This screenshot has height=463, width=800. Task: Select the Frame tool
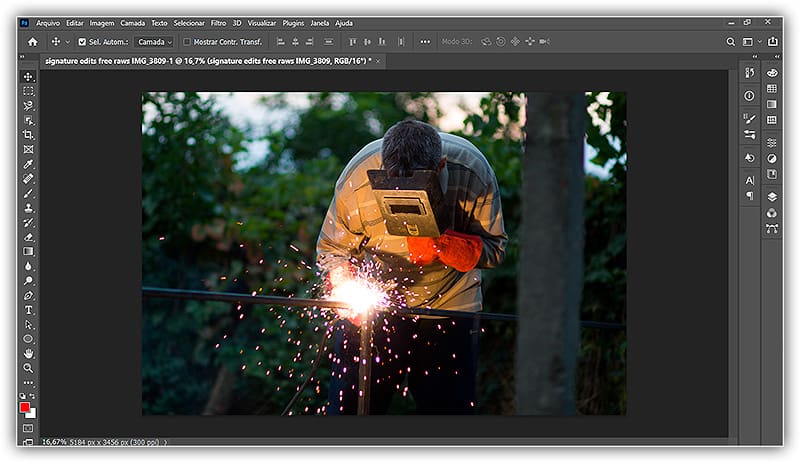click(28, 150)
